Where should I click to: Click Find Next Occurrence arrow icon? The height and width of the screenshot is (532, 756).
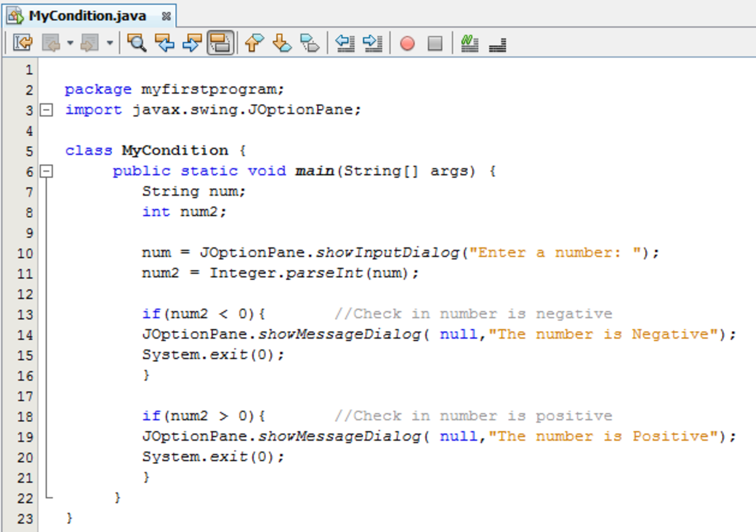(x=190, y=43)
